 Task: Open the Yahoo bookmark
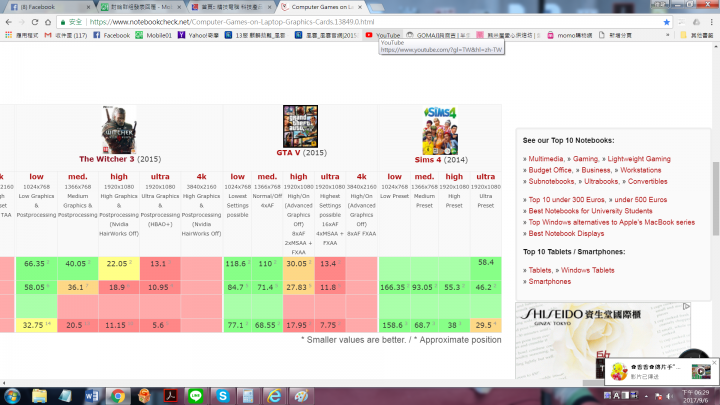(x=198, y=35)
